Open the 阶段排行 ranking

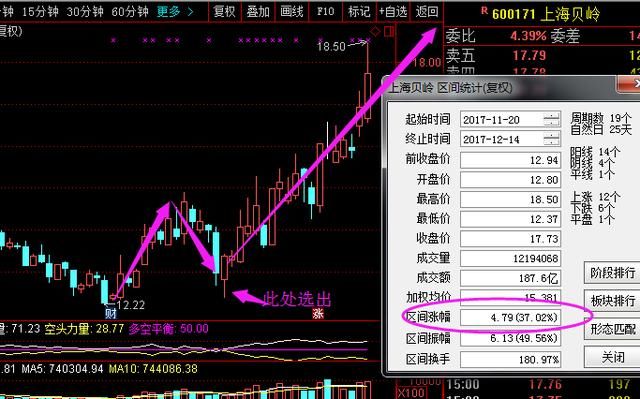(612, 273)
